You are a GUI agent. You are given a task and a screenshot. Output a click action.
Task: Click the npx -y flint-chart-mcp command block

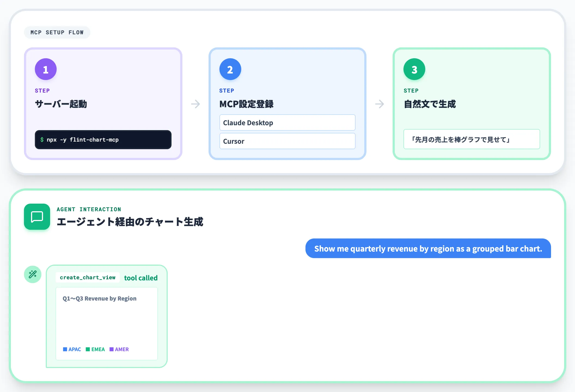103,140
